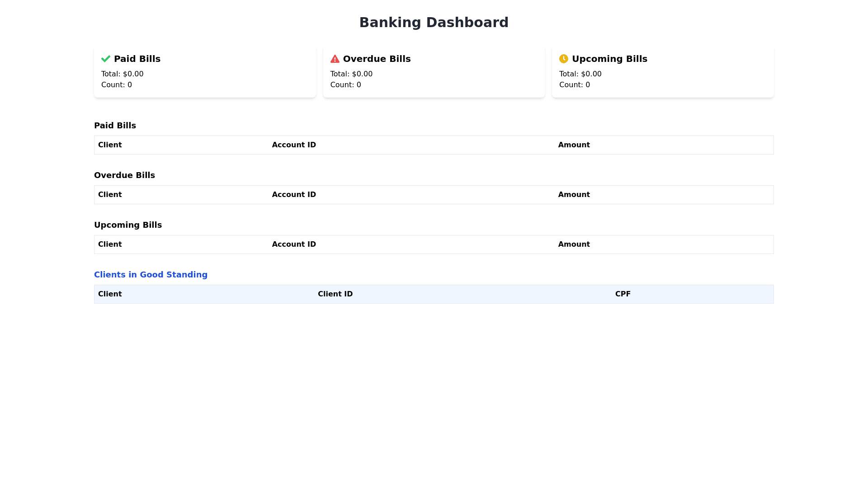Click the Banking Dashboard title
The image size is (868, 488).
coord(434,23)
